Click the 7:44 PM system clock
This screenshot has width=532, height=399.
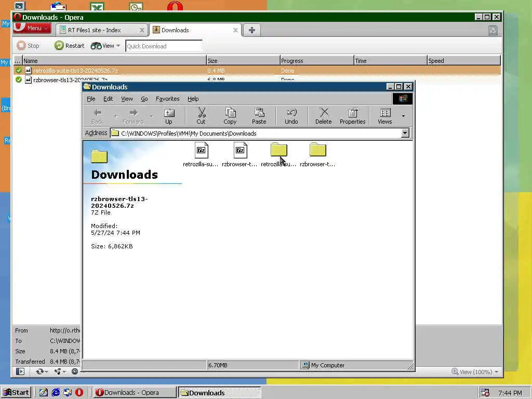(510, 393)
